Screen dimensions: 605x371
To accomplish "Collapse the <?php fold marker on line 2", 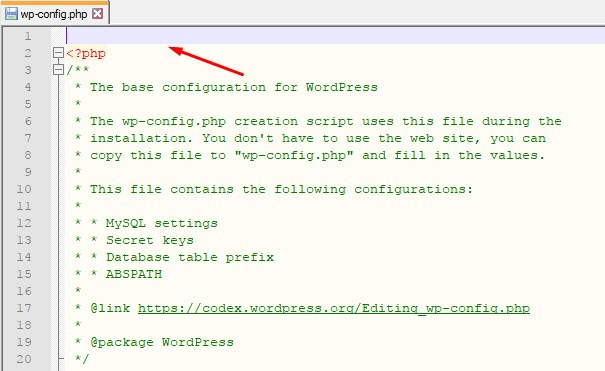I will tap(58, 53).
